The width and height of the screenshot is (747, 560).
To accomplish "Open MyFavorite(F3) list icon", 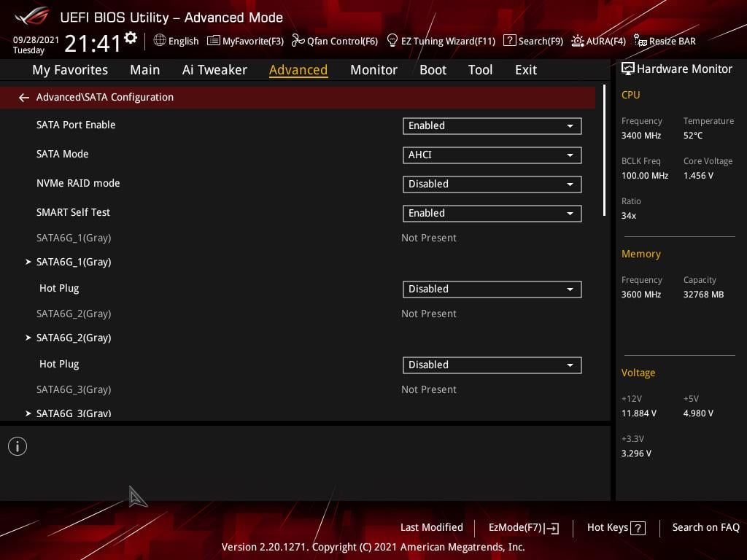I will [x=214, y=41].
